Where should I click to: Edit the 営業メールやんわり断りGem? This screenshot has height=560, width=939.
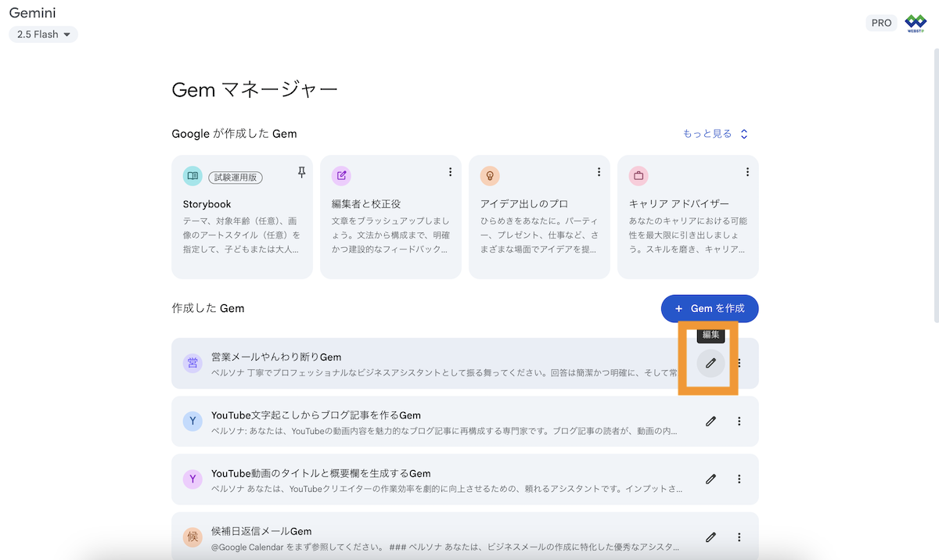(x=711, y=363)
